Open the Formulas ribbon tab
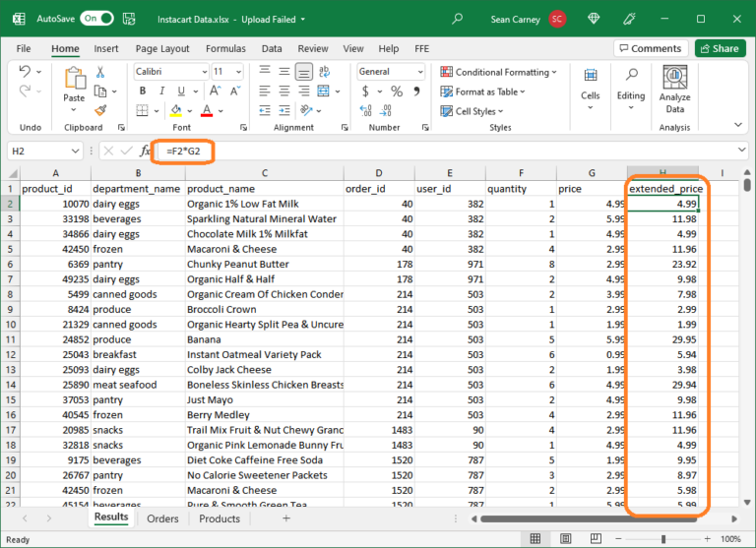756x548 pixels. tap(225, 48)
